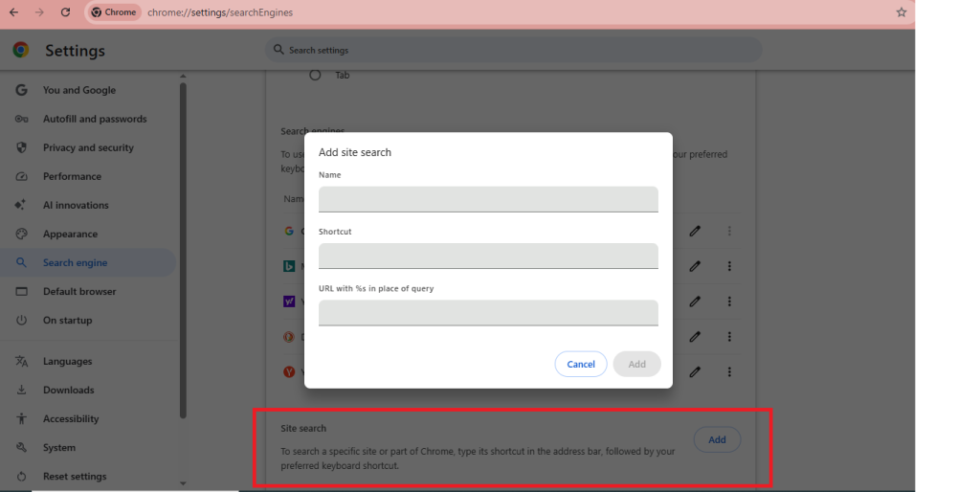Click the accessibility person icon
Viewport: 980px width, 492px height.
[21, 419]
